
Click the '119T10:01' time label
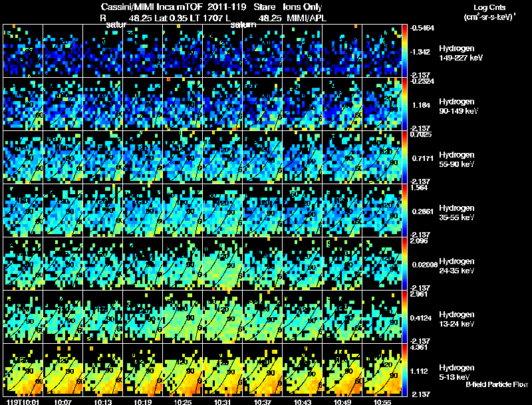23,402
